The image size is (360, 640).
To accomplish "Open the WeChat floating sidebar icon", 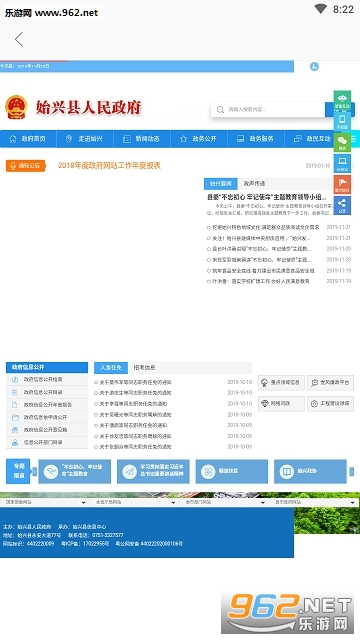I will pos(342,142).
